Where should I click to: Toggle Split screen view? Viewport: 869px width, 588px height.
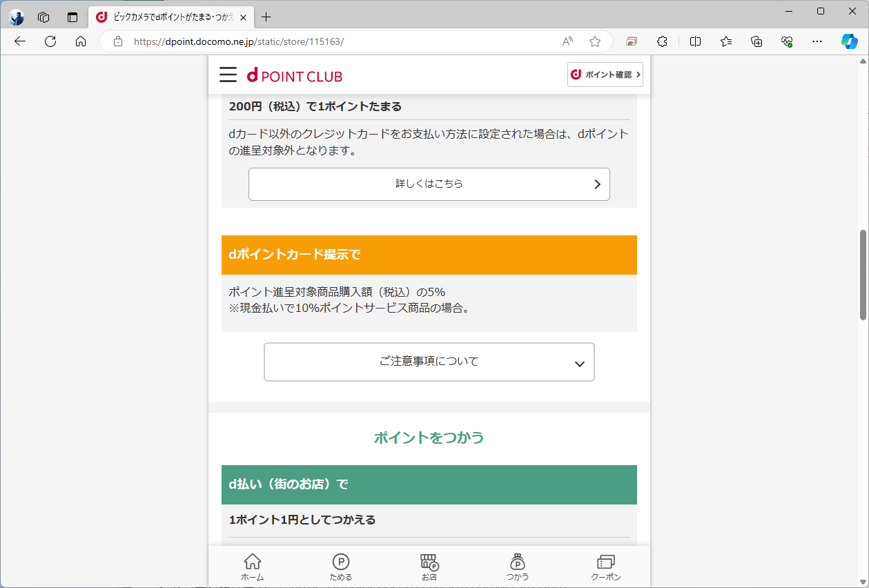point(695,41)
